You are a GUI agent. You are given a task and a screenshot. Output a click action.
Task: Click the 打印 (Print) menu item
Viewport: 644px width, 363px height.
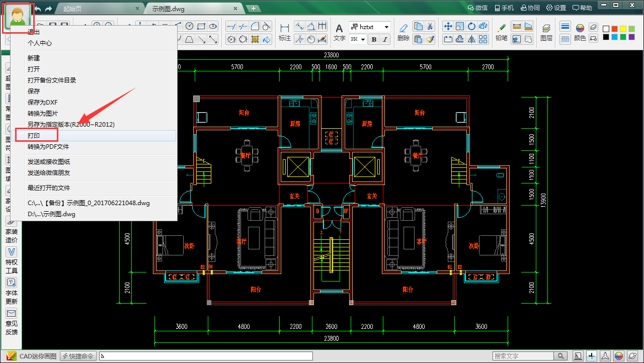tap(34, 136)
